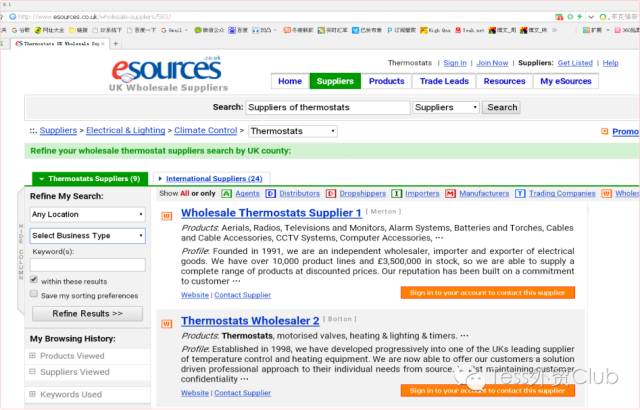Click the Promo icon on the right
This screenshot has height=410, width=640.
pos(604,131)
